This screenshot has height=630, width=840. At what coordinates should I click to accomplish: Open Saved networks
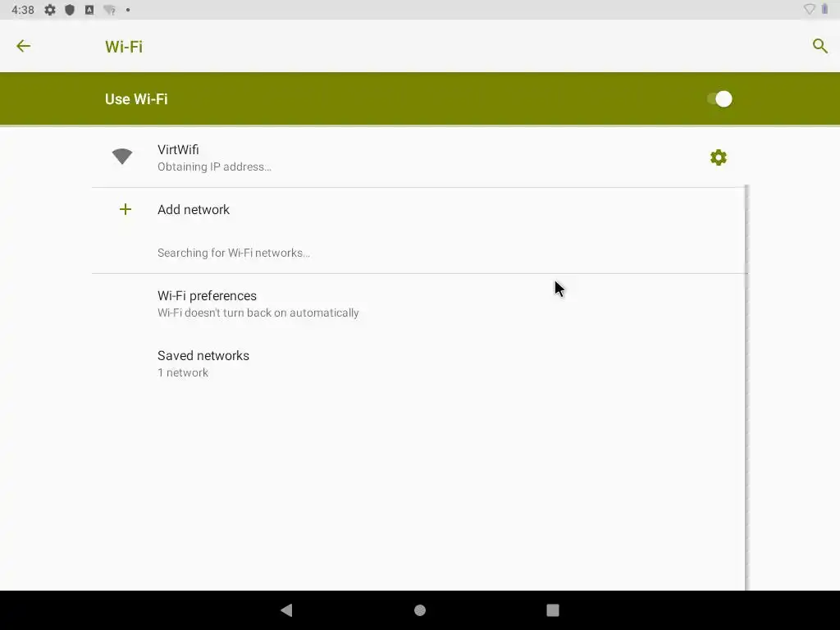click(x=419, y=363)
